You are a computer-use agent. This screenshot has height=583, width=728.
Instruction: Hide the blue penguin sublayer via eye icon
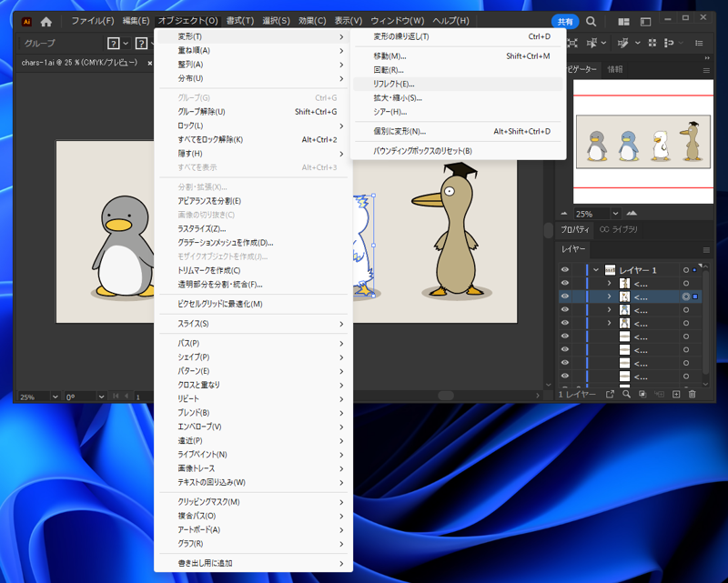[x=564, y=309]
